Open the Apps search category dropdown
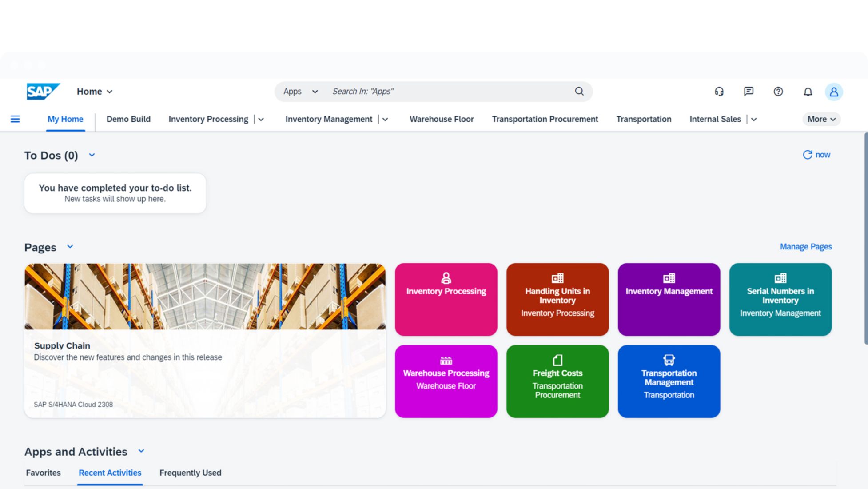868x489 pixels. coord(301,92)
